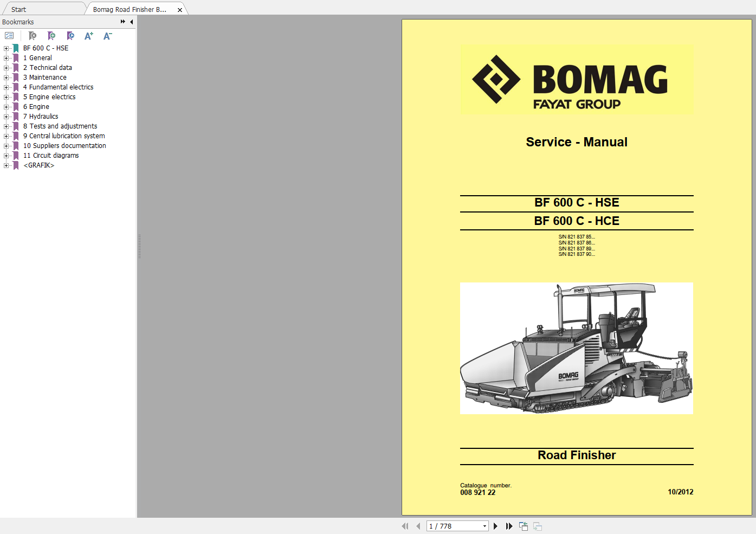Screen dimensions: 756x534
Task: Open bookmark 2 Technical data
Action: 47,68
